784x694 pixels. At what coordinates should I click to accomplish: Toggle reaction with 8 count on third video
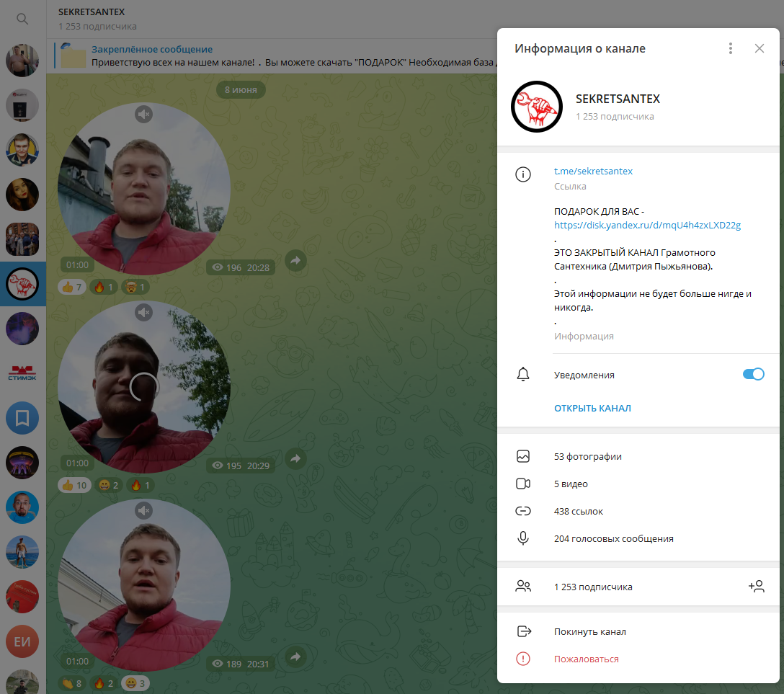(72, 683)
